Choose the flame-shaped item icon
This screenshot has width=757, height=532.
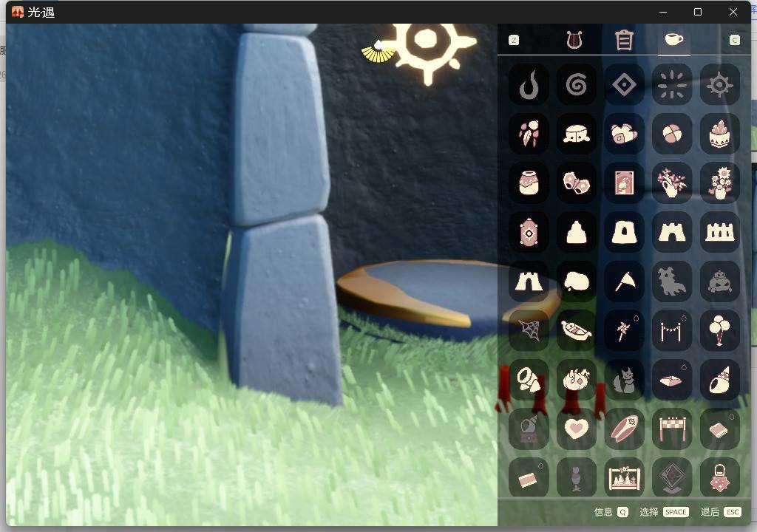[529, 86]
